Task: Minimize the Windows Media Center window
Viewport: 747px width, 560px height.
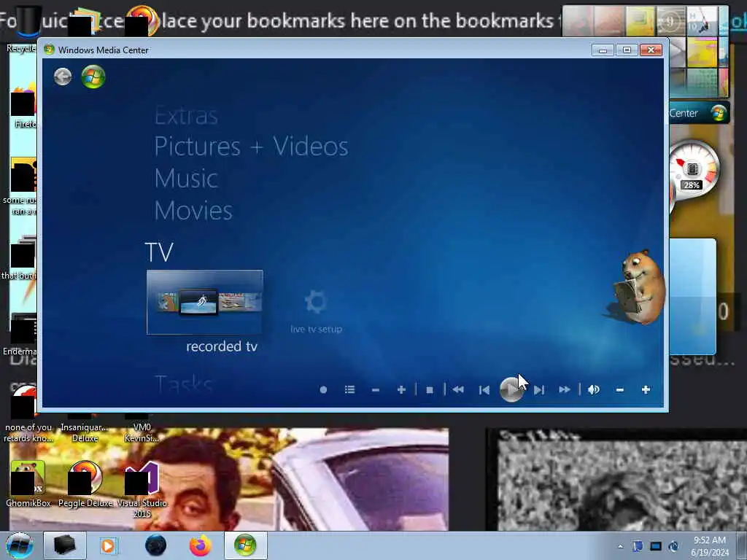Action: pos(603,50)
